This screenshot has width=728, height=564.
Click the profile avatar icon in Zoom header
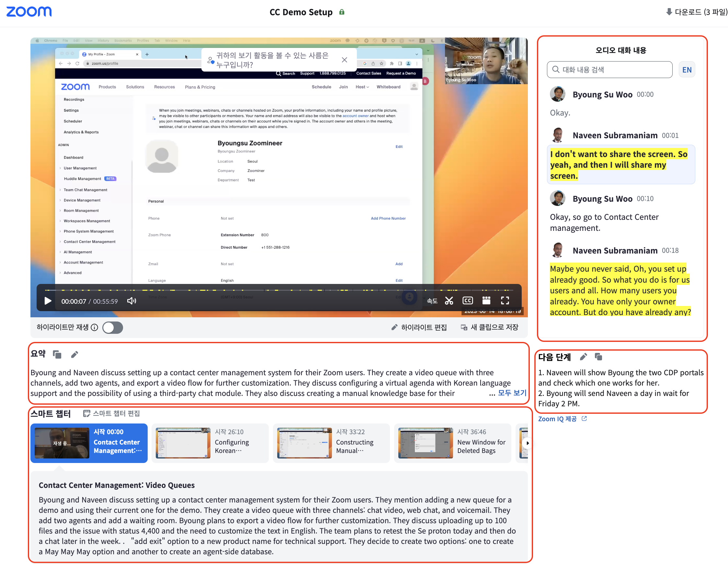pyautogui.click(x=414, y=87)
